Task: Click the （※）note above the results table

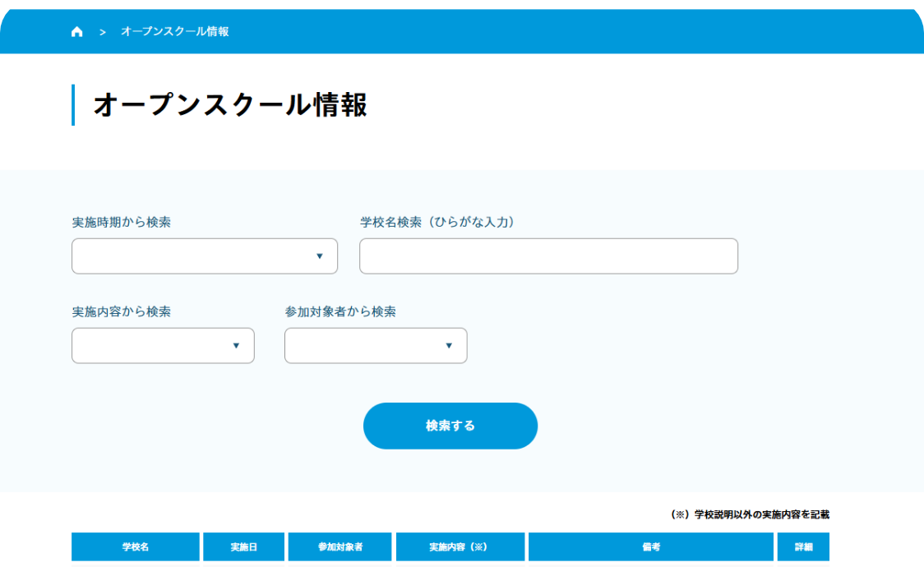Action: 751,515
